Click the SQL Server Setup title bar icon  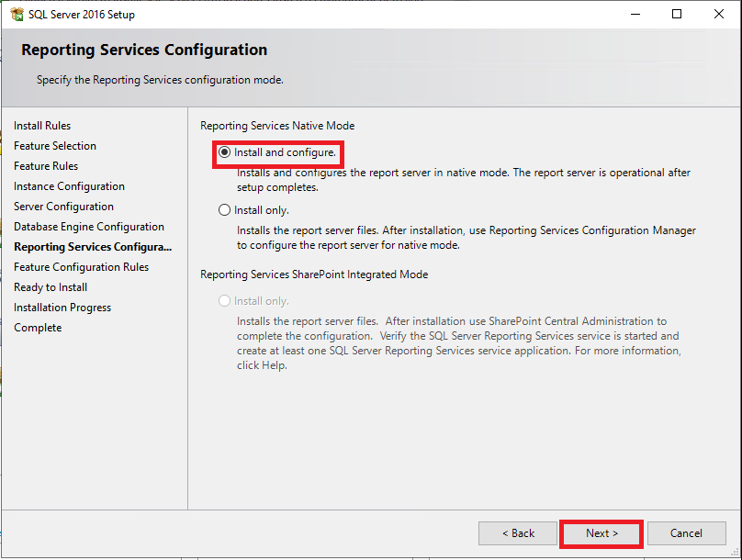pyautogui.click(x=17, y=14)
